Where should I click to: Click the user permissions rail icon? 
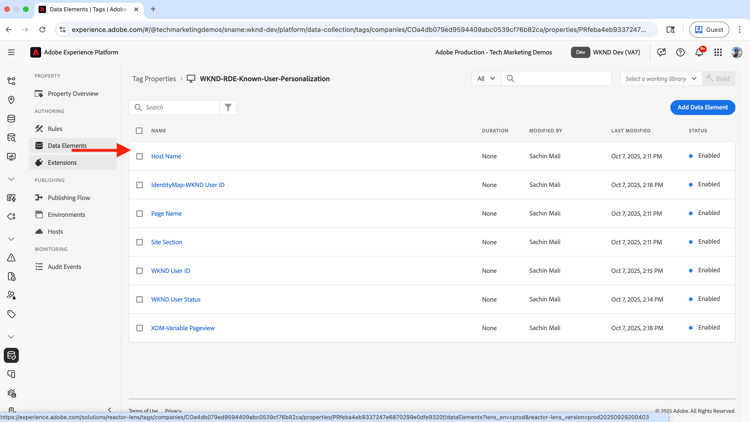[11, 295]
